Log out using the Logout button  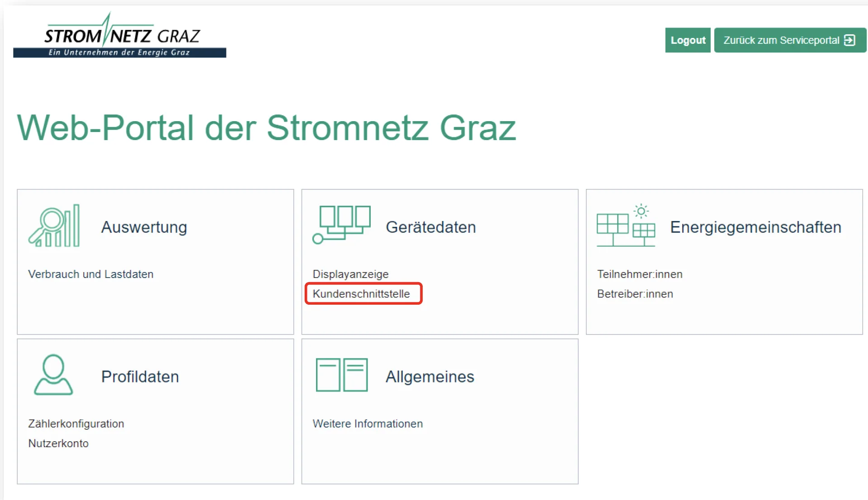(688, 40)
